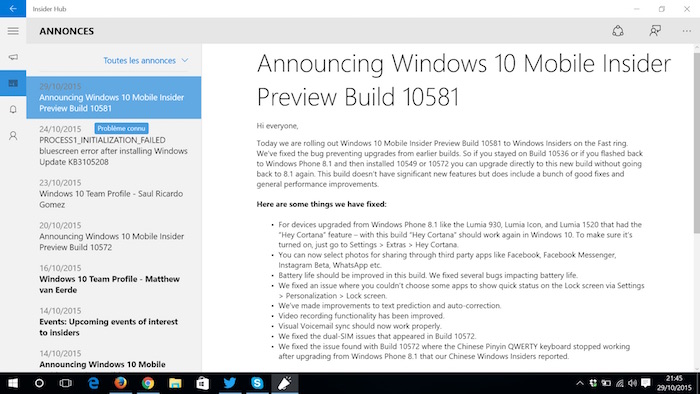Open the megaphone icon in the sidebar
The width and height of the screenshot is (700, 394).
point(13,57)
